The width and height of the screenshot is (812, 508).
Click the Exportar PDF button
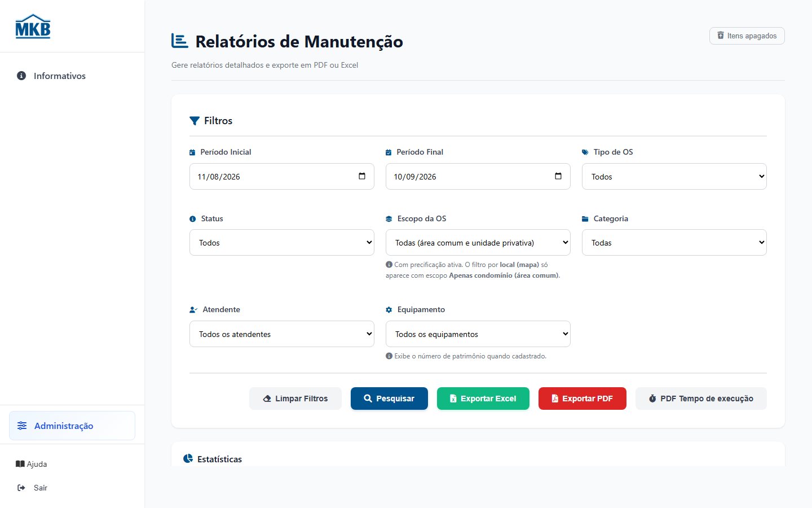(582, 398)
